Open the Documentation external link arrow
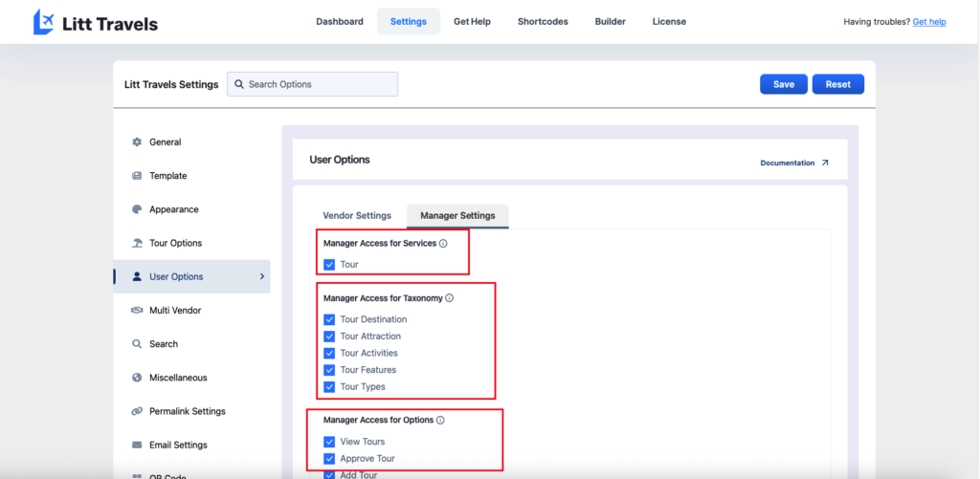 click(x=825, y=163)
